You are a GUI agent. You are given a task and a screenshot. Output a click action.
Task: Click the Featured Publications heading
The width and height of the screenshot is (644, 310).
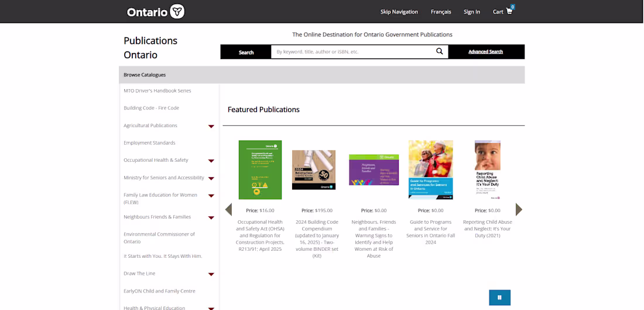[263, 110]
